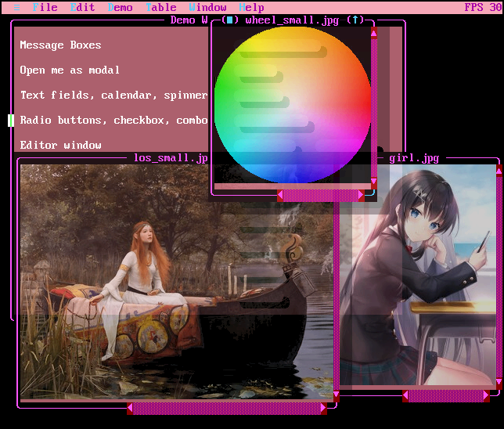Choose 'Open me as modal' entry
504x429 pixels.
coord(70,70)
